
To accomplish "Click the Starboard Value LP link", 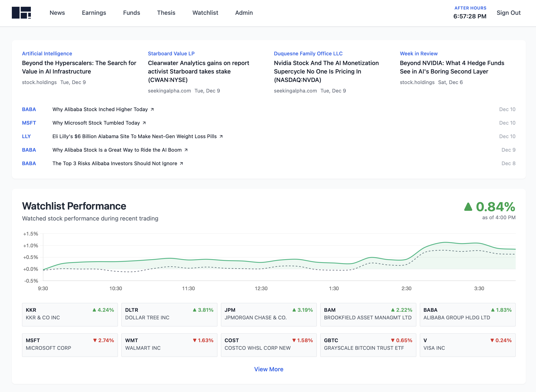I will (171, 53).
